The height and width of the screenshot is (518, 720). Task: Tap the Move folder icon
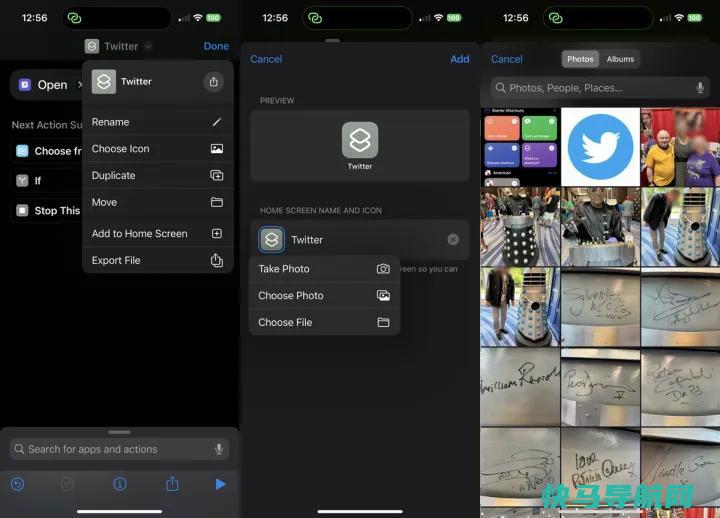pyautogui.click(x=217, y=202)
